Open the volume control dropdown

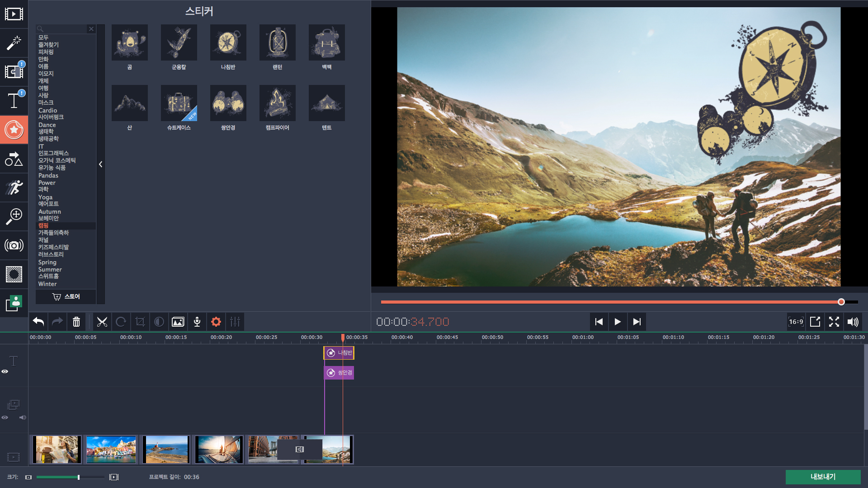point(853,322)
